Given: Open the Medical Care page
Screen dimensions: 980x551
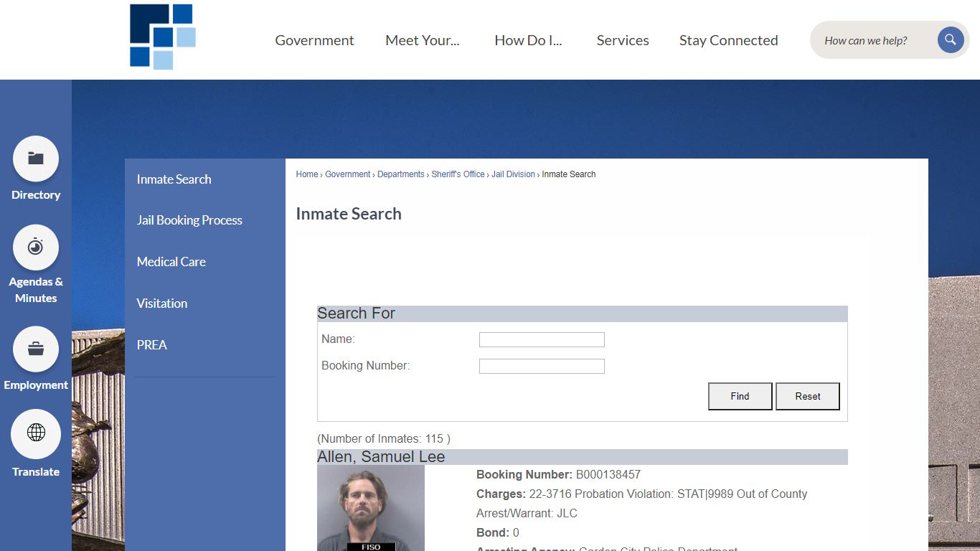Looking at the screenshot, I should click(x=171, y=262).
